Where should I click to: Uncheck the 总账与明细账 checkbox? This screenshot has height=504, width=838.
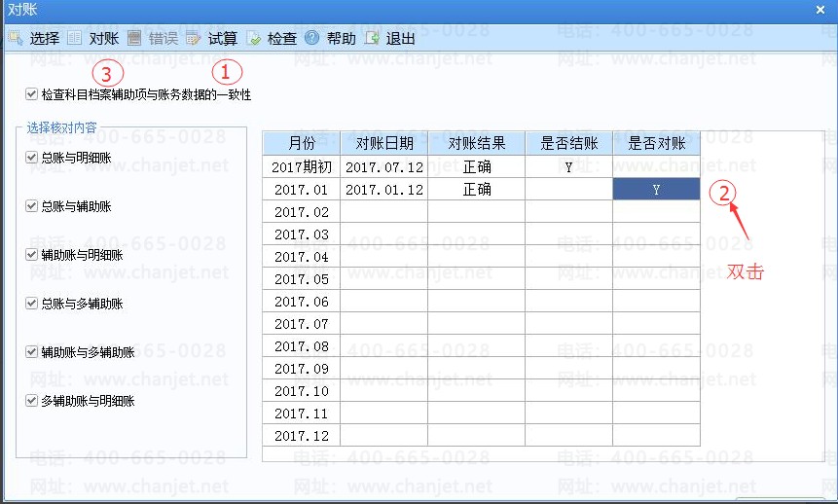[x=31, y=157]
